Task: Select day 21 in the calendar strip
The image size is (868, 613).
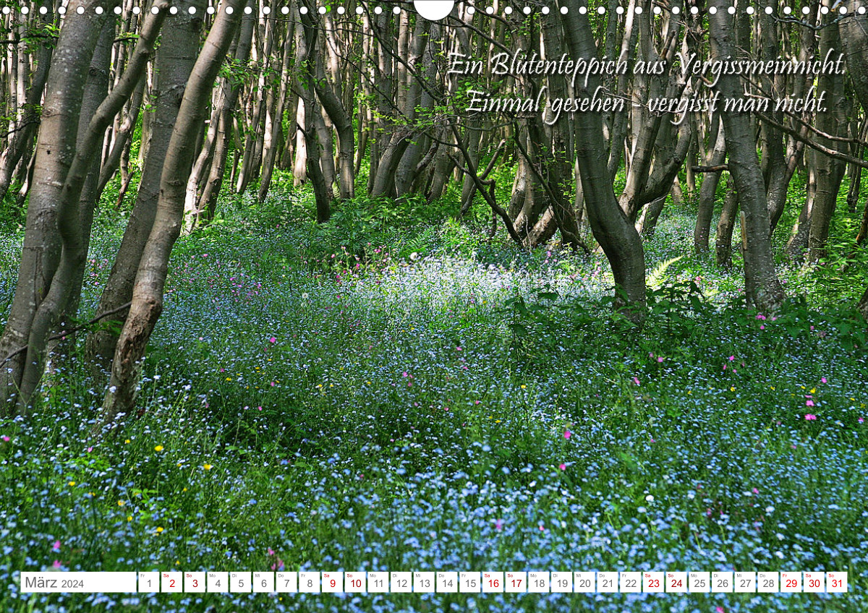Action: tap(608, 582)
